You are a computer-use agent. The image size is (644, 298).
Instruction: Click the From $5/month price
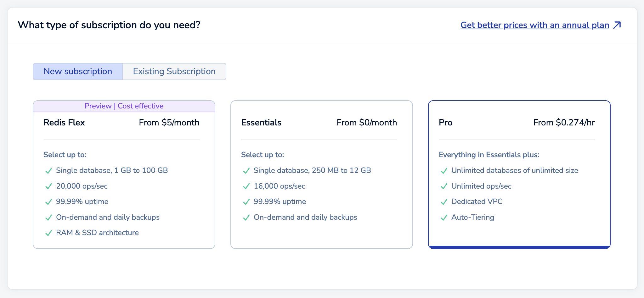pyautogui.click(x=169, y=123)
